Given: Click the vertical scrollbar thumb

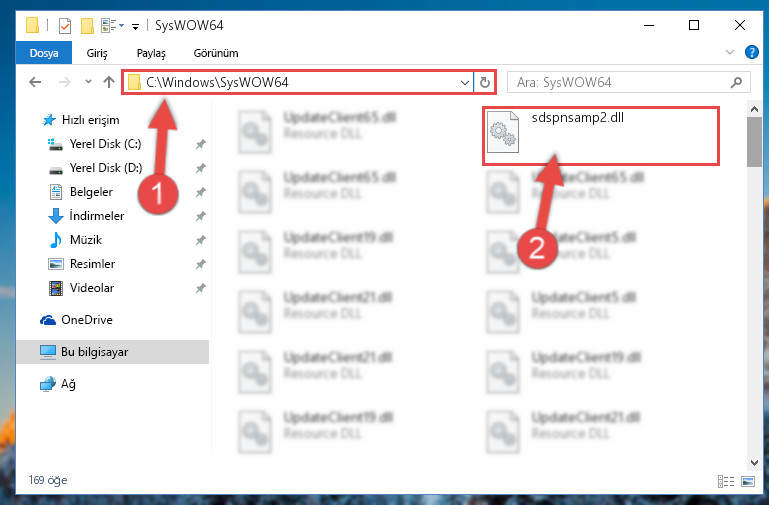Looking at the screenshot, I should pos(754,142).
